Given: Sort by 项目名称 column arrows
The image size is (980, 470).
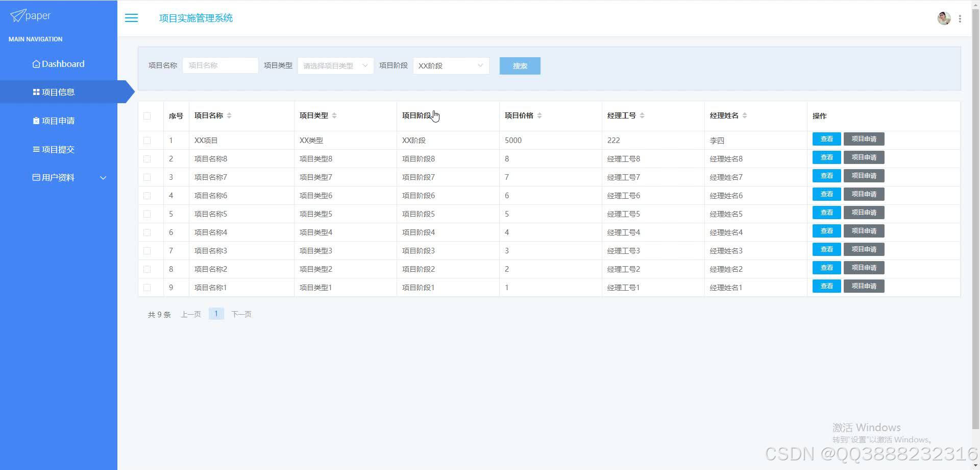Looking at the screenshot, I should pos(229,115).
